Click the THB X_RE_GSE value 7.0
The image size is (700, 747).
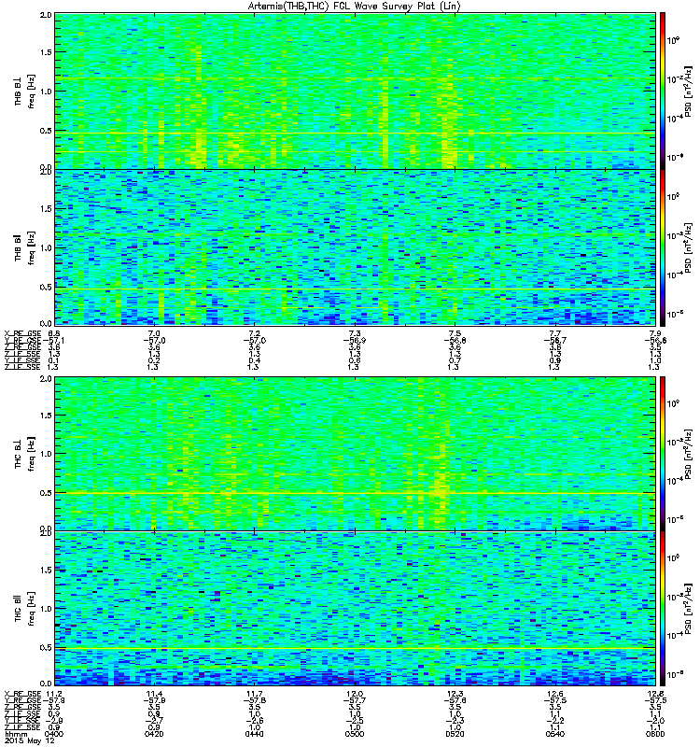154,333
